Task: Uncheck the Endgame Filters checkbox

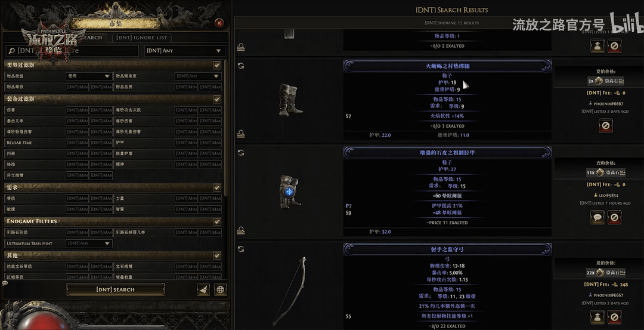Action: click(217, 221)
